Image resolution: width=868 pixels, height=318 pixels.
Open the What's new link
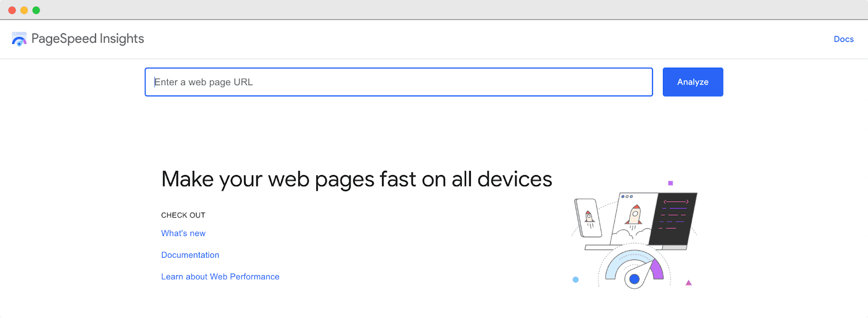point(183,233)
